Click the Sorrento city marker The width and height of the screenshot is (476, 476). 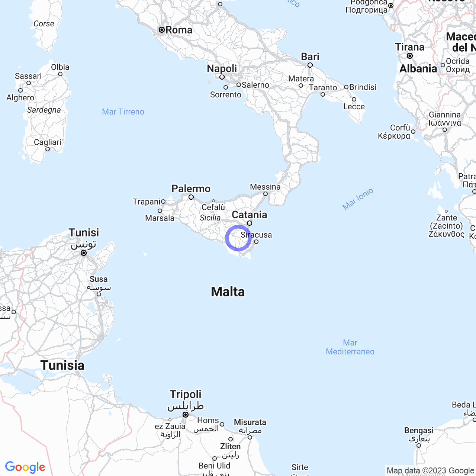point(226,87)
